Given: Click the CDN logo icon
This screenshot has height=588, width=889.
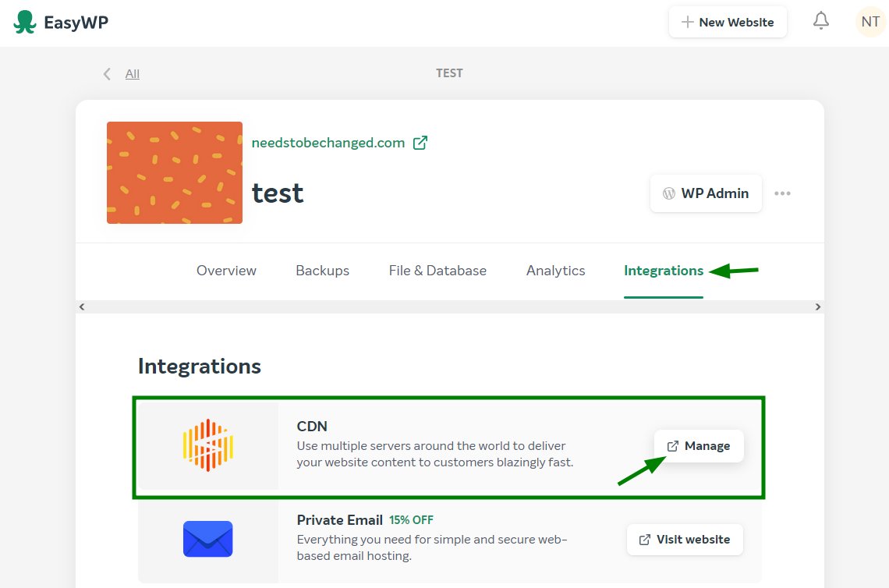Looking at the screenshot, I should (x=208, y=445).
